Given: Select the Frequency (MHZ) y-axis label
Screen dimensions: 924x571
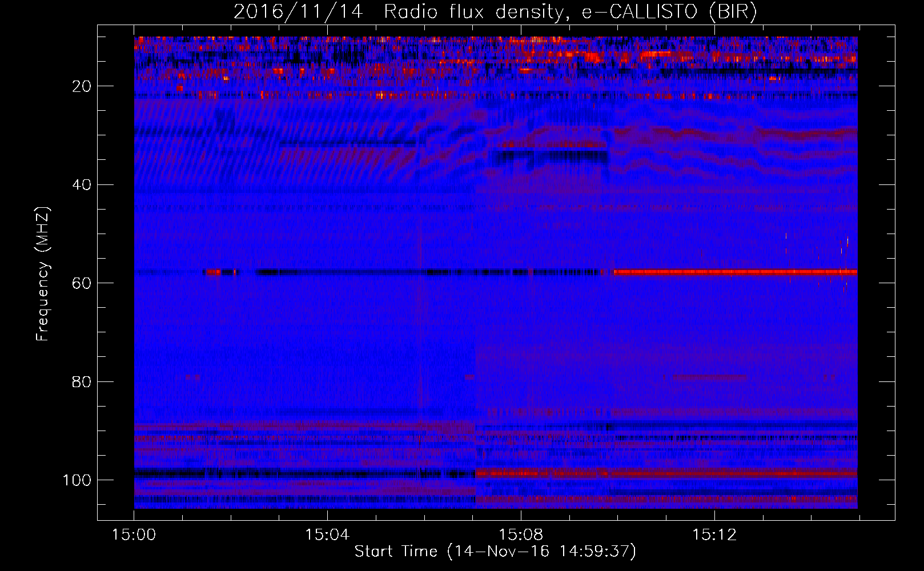Looking at the screenshot, I should 43,275.
